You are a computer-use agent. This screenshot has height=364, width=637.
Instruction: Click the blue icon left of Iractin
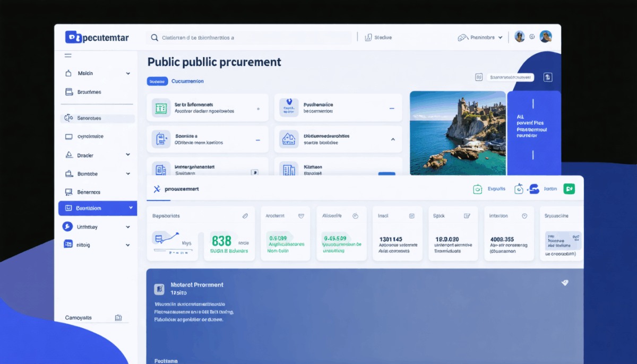(x=534, y=189)
